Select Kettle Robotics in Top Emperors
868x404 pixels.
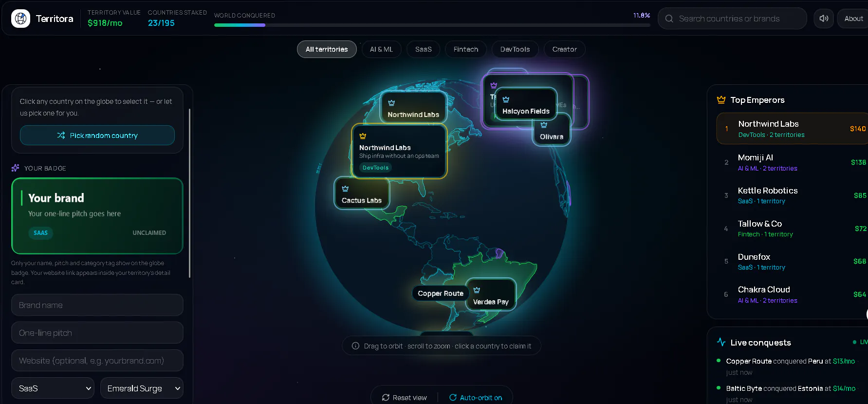792,195
